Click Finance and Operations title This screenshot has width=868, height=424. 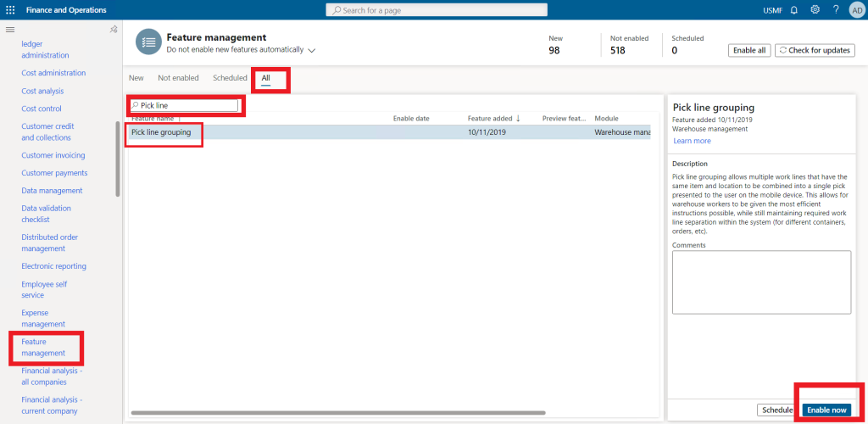click(66, 10)
